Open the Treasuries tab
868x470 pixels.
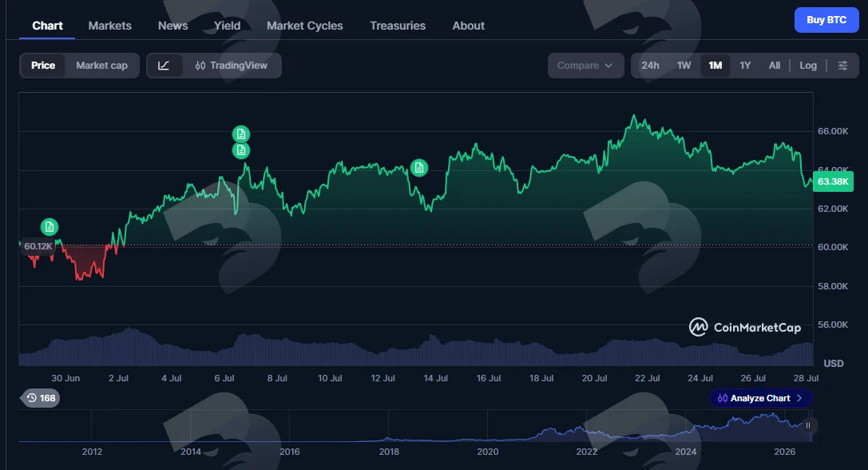[x=398, y=26]
